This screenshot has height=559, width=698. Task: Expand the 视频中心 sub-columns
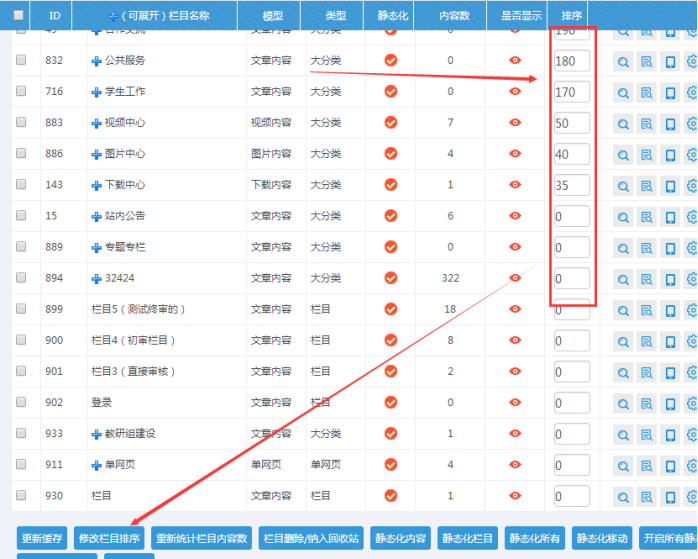click(x=97, y=124)
